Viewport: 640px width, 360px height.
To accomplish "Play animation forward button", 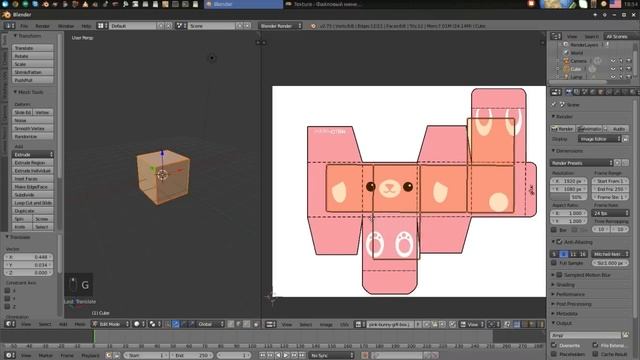I will [286, 356].
